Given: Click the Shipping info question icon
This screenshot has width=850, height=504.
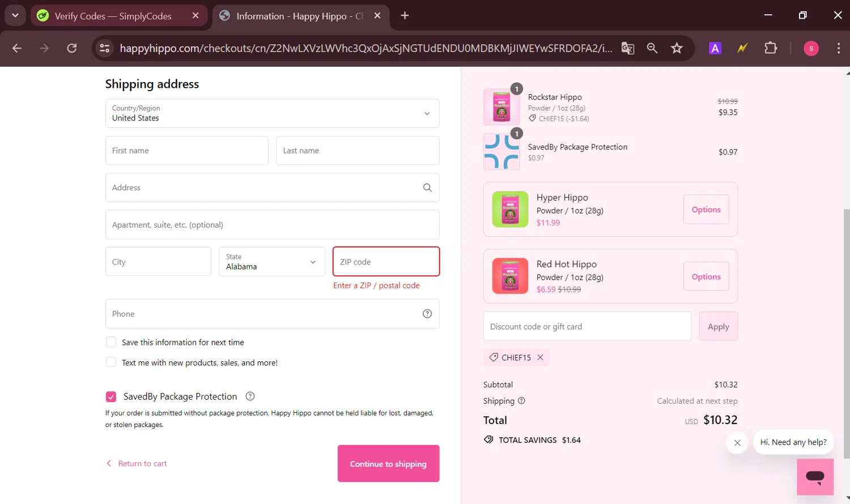Looking at the screenshot, I should [x=521, y=401].
